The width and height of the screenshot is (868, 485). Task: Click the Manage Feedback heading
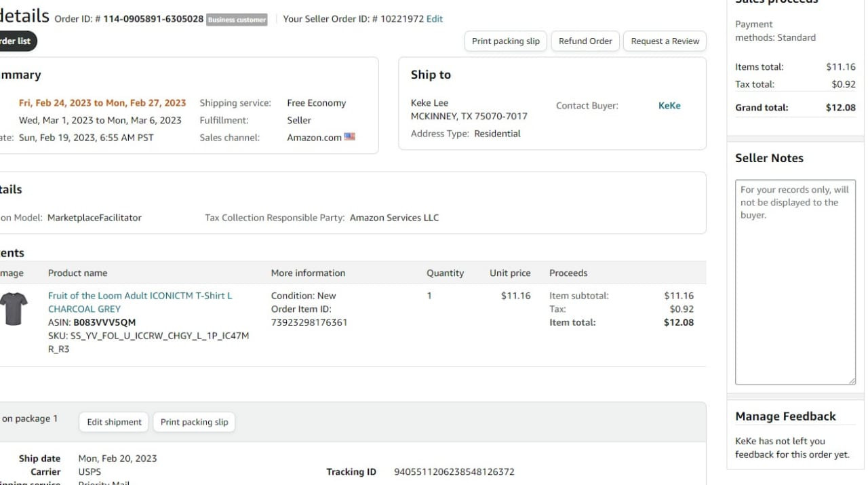[785, 416]
